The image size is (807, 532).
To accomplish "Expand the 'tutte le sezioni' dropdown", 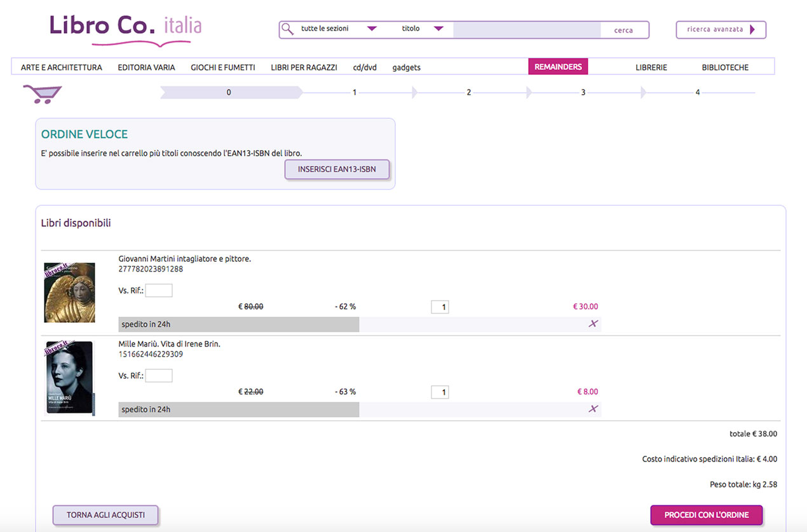I will (372, 29).
